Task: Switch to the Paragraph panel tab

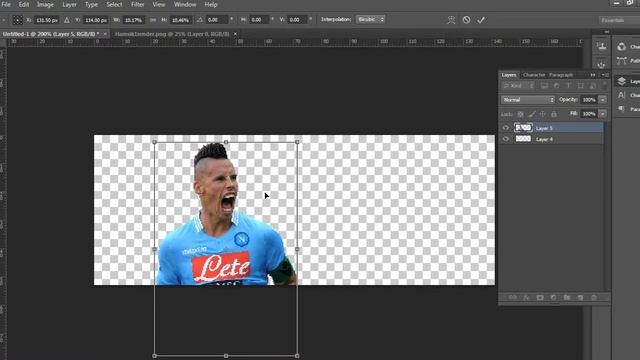Action: [561, 75]
